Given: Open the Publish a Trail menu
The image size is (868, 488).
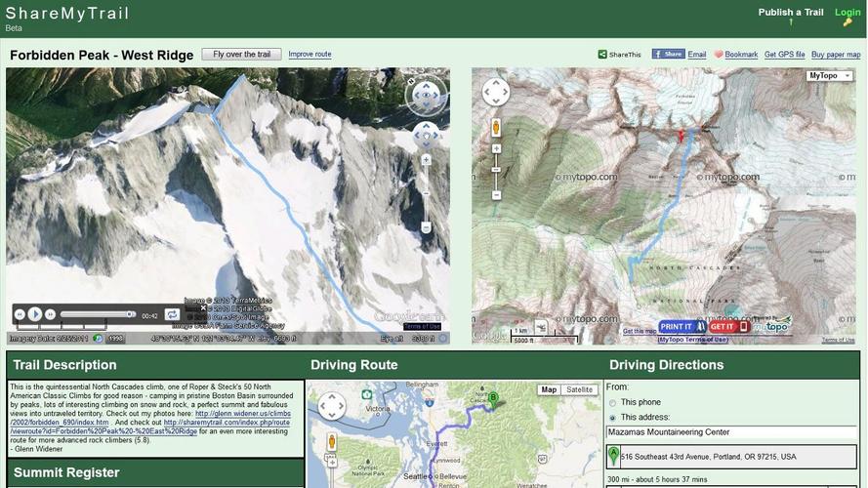Looking at the screenshot, I should coord(791,13).
